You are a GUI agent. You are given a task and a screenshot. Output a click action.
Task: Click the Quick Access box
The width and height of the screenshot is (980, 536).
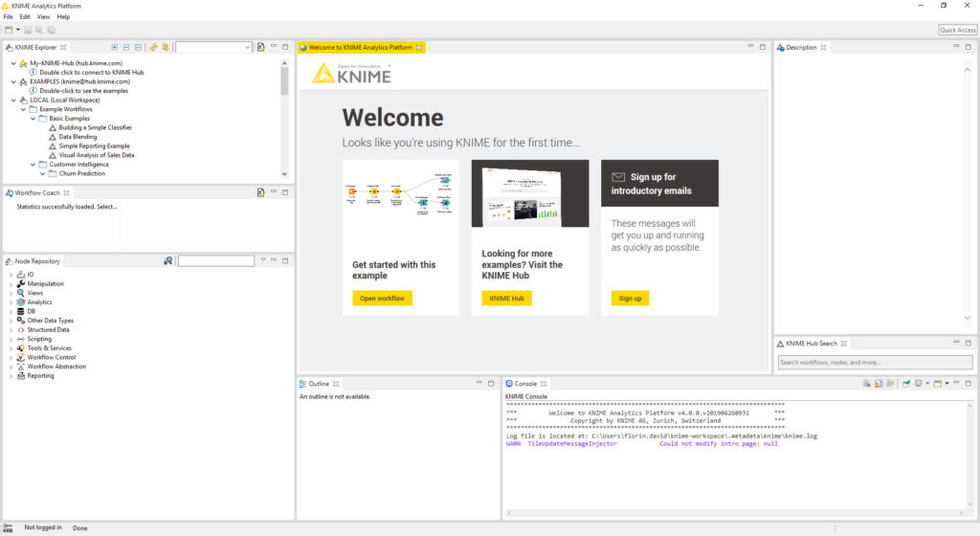(x=957, y=30)
